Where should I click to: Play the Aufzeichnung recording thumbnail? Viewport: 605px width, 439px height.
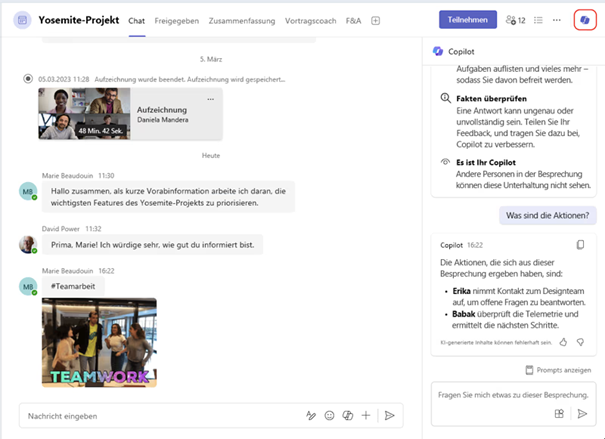[84, 113]
